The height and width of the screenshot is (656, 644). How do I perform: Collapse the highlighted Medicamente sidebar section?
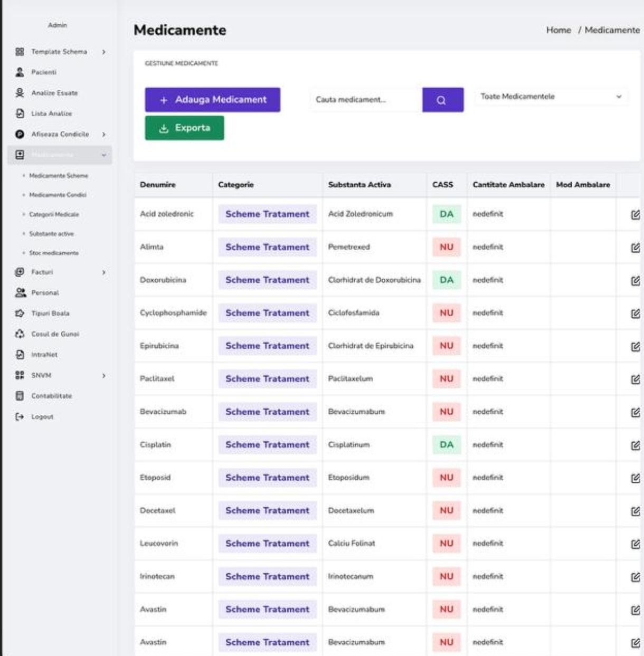tap(104, 155)
